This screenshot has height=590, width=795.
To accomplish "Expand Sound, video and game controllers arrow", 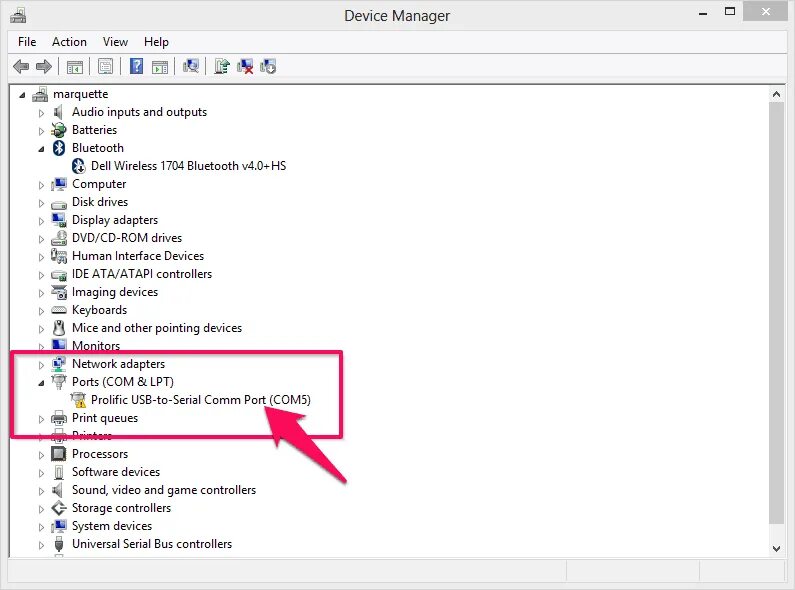I will 42,491.
